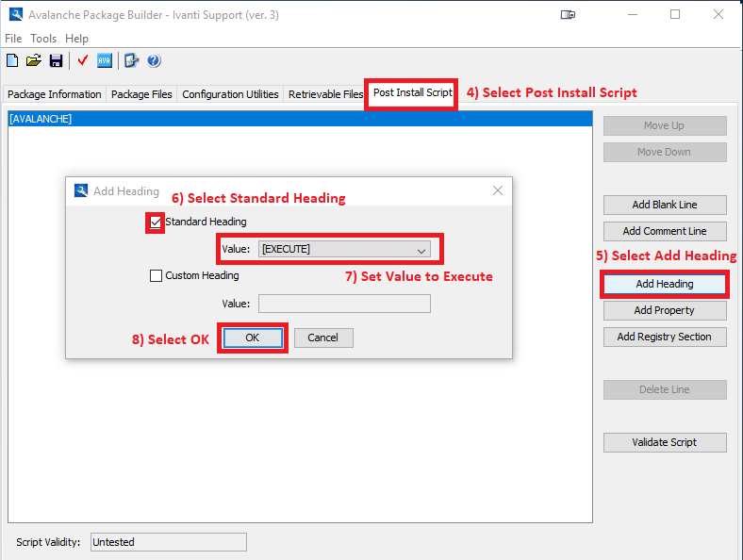Click the title bar keyboard display icon
Viewport: 743px width, 560px height.
point(568,15)
